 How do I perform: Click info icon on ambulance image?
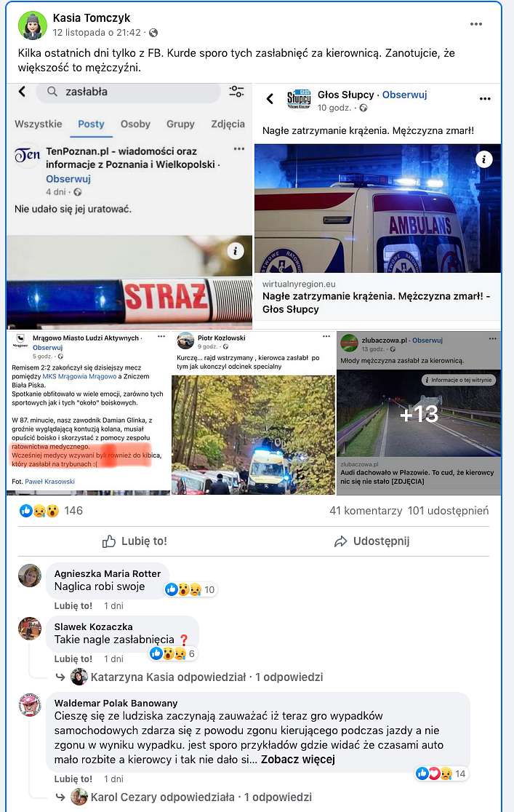click(483, 159)
